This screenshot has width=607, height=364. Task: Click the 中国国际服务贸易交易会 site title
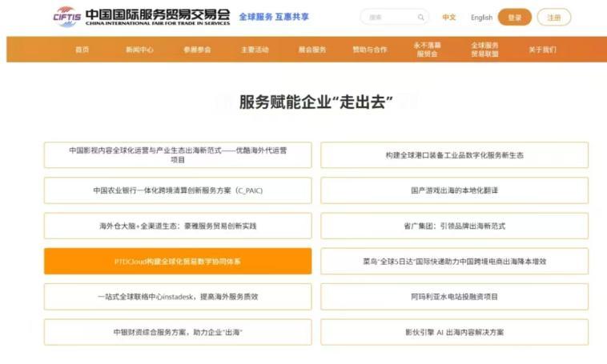click(x=158, y=17)
